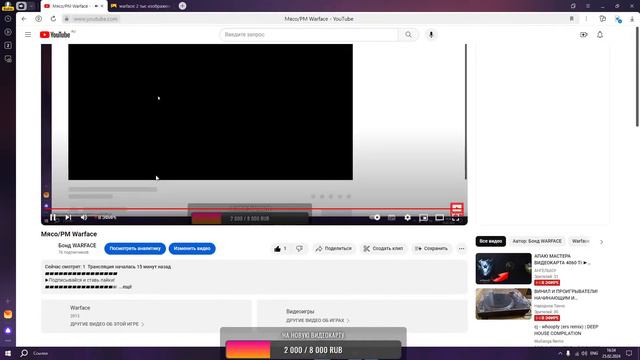Open a new browser tab with plus

point(182,6)
